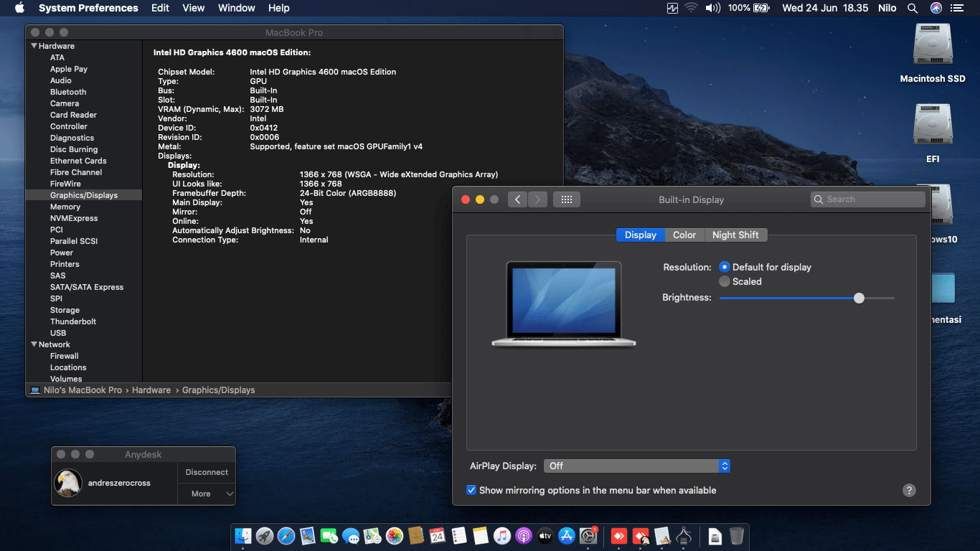The height and width of the screenshot is (551, 980).
Task: Click the MacBook display thumbnail
Action: tap(564, 304)
